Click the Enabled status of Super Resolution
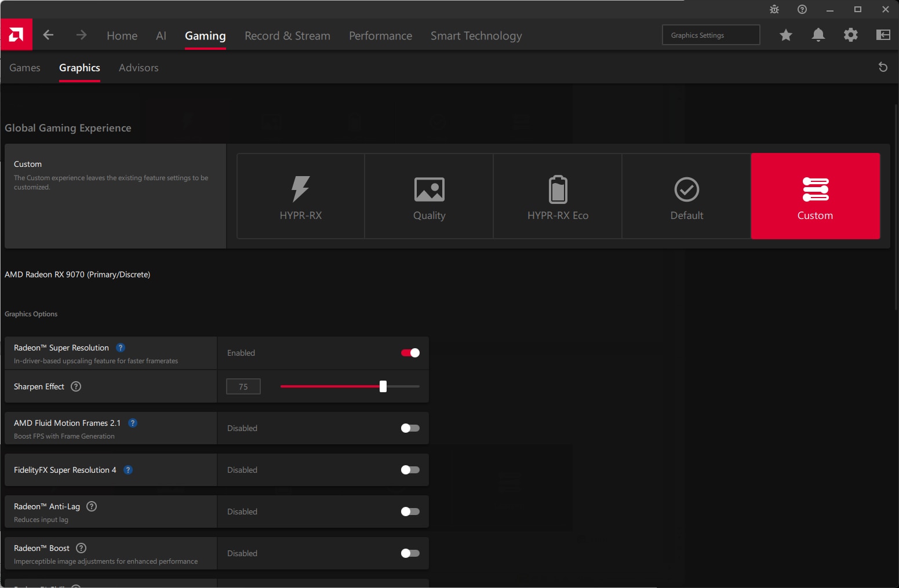The image size is (899, 588). [241, 353]
